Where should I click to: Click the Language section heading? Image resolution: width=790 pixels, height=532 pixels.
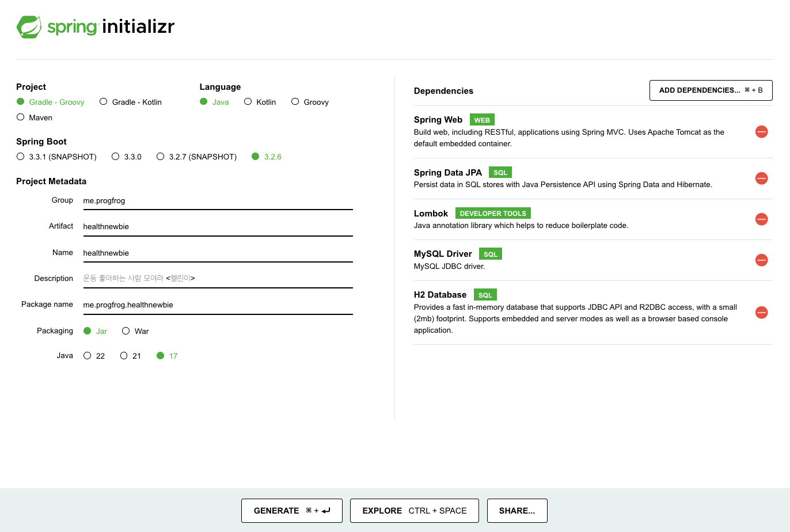(x=220, y=87)
